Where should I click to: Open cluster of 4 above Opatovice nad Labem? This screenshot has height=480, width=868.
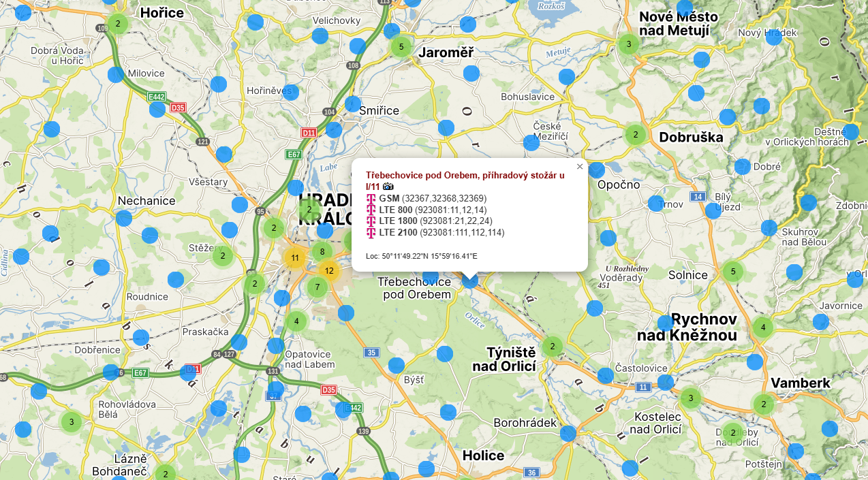(x=296, y=321)
